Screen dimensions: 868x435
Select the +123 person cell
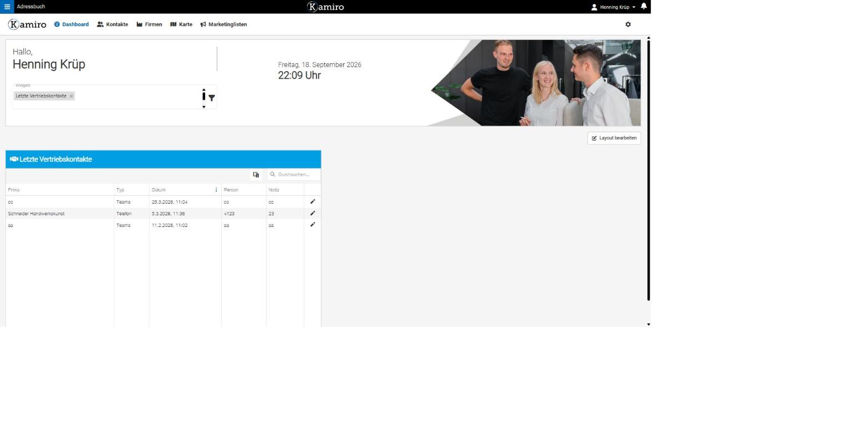243,214
